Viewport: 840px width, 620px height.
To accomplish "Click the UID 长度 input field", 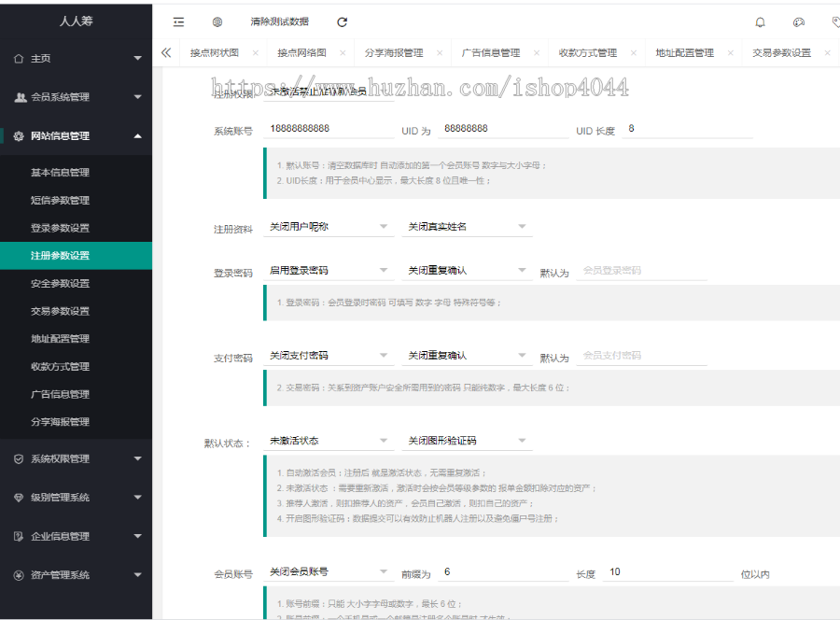I will [687, 129].
